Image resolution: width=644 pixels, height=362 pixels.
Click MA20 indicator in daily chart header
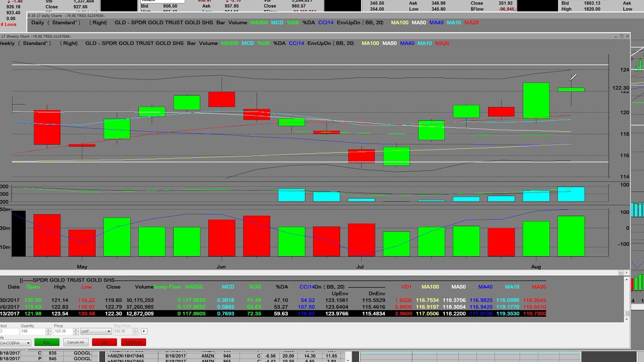point(471,23)
